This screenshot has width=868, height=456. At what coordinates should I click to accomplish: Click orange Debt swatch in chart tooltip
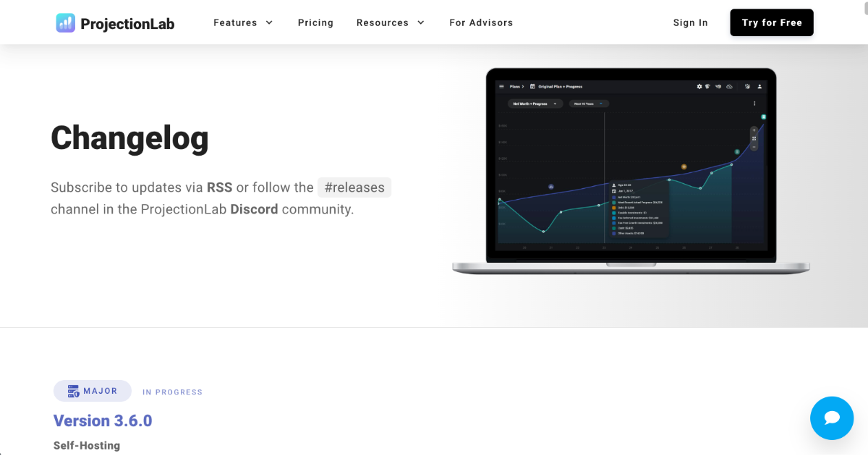click(x=614, y=206)
